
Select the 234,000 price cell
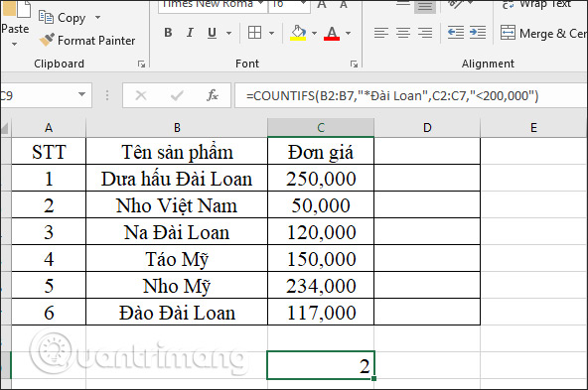321,285
